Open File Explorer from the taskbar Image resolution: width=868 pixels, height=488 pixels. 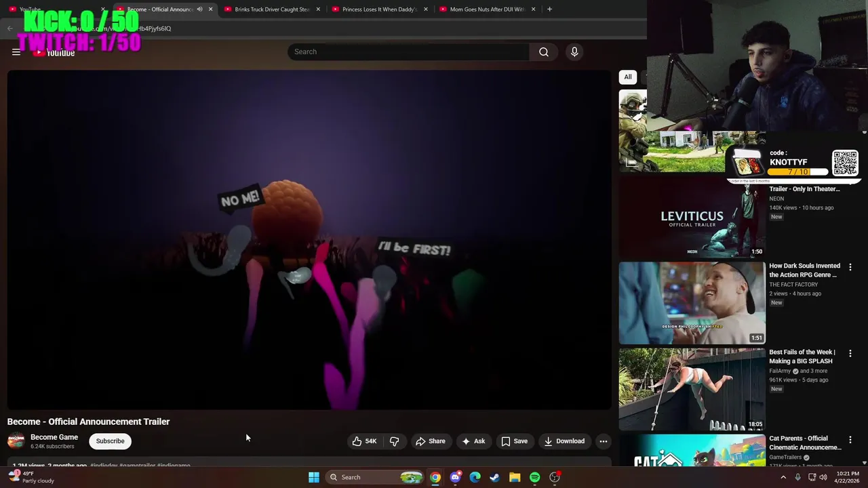[515, 477]
